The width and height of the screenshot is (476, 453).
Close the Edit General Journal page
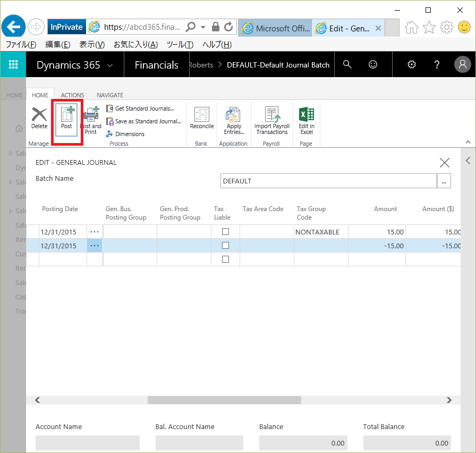445,163
